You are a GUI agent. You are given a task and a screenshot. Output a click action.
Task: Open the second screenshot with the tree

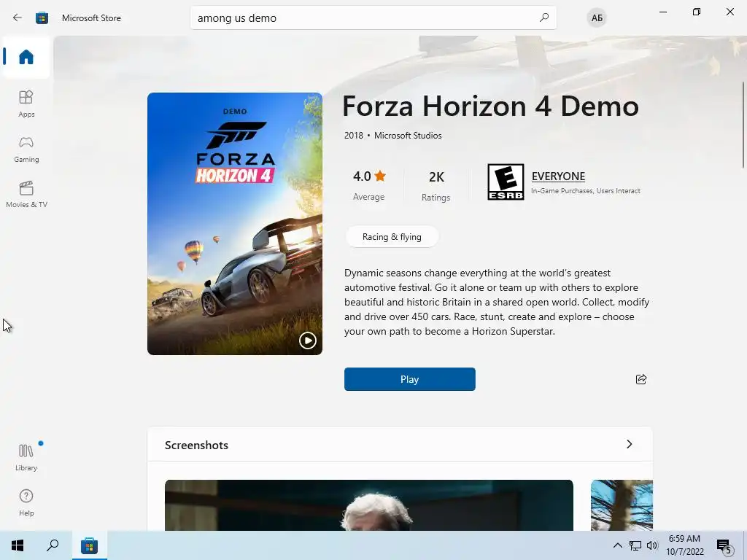tap(622, 505)
